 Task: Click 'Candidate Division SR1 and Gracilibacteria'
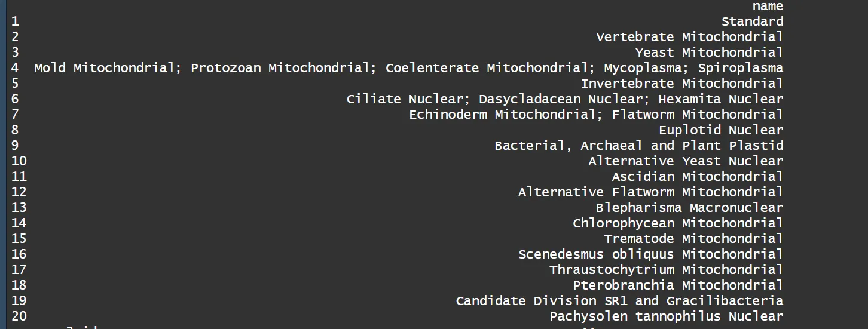(619, 301)
